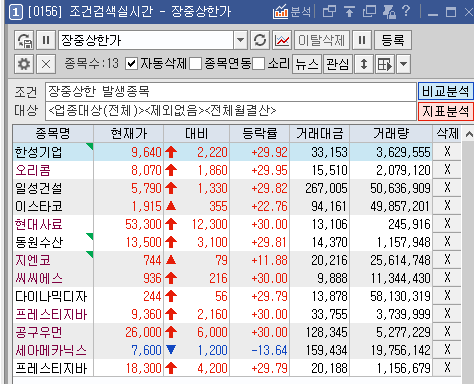Screen dimensions: 474x384
Task: Click the 장중상한가 condition combo box field
Action: coord(146,40)
